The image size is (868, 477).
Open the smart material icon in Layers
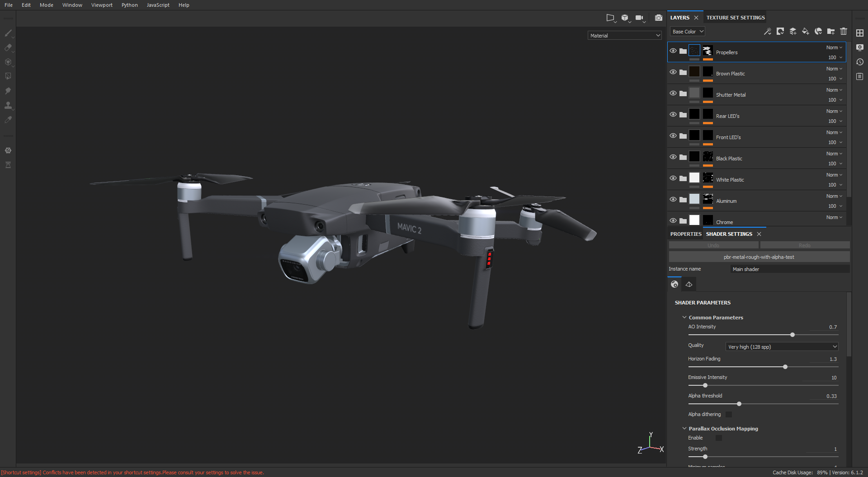click(818, 32)
